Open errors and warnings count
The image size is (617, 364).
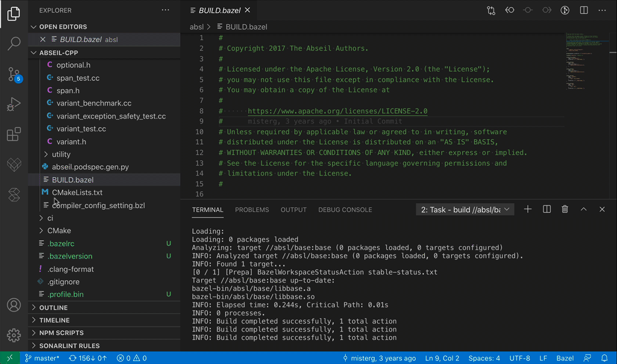point(132,358)
